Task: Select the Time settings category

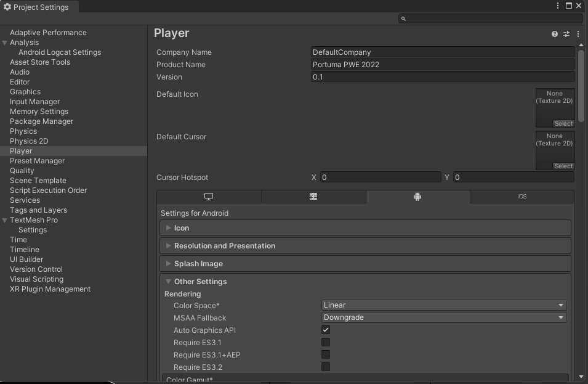Action: coord(18,240)
